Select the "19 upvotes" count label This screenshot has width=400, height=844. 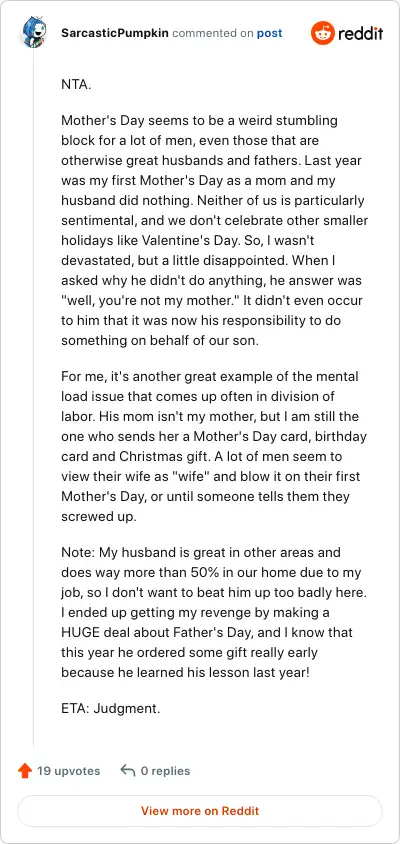click(x=68, y=771)
